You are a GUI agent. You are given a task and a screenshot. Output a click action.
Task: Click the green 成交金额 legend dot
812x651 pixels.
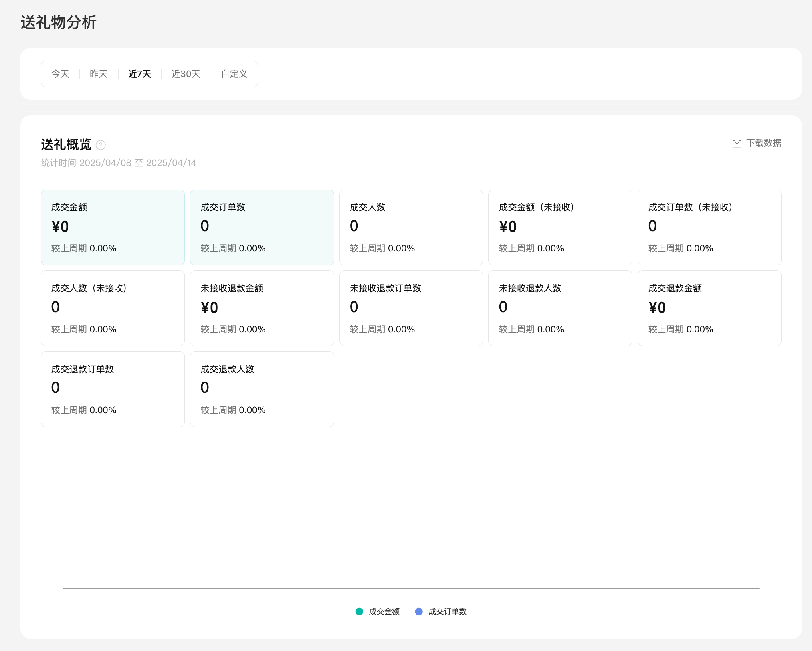point(359,611)
